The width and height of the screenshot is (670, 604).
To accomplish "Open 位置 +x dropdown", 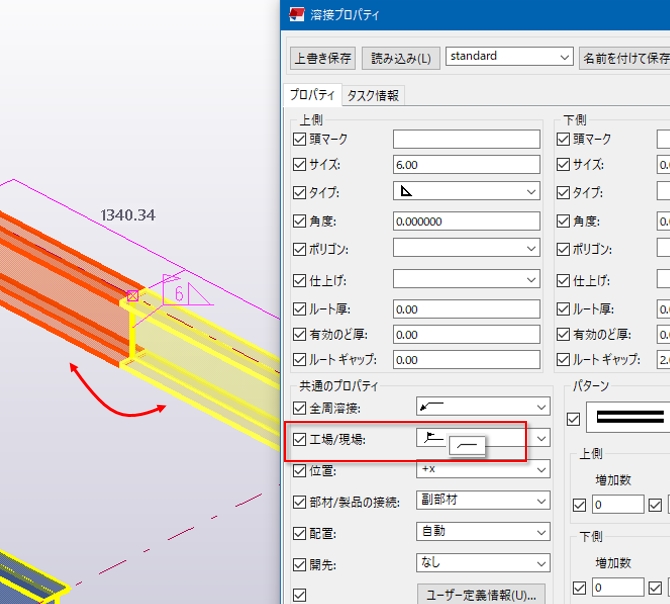I will (x=483, y=469).
